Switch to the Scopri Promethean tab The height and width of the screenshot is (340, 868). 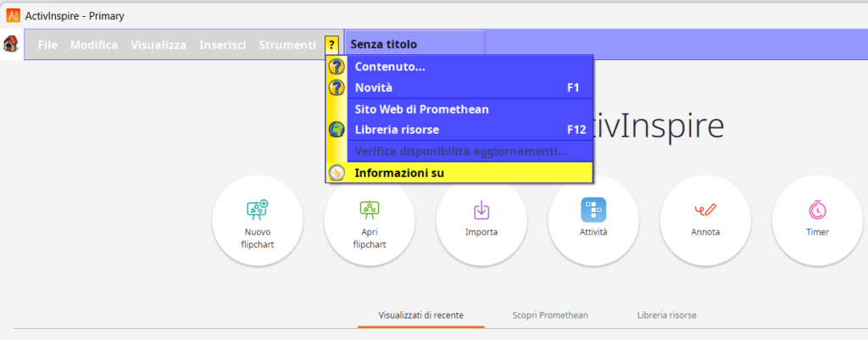[550, 315]
